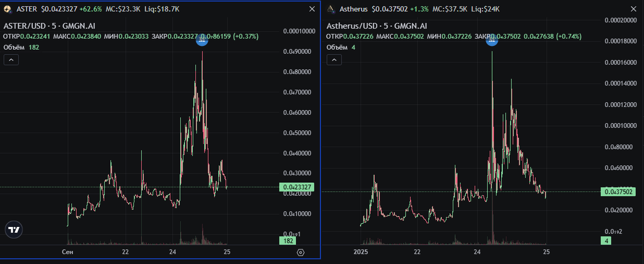Click the ASTER token name in header
Viewport: 644px width, 264px height.
[x=27, y=9]
